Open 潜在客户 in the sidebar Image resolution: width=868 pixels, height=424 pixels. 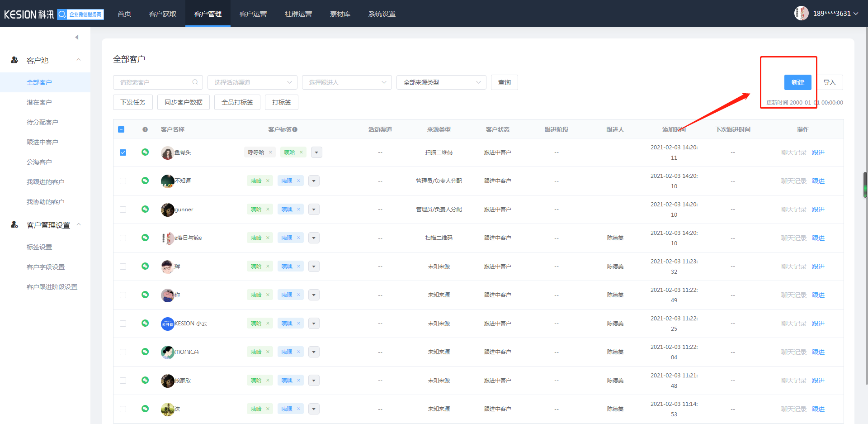[39, 102]
